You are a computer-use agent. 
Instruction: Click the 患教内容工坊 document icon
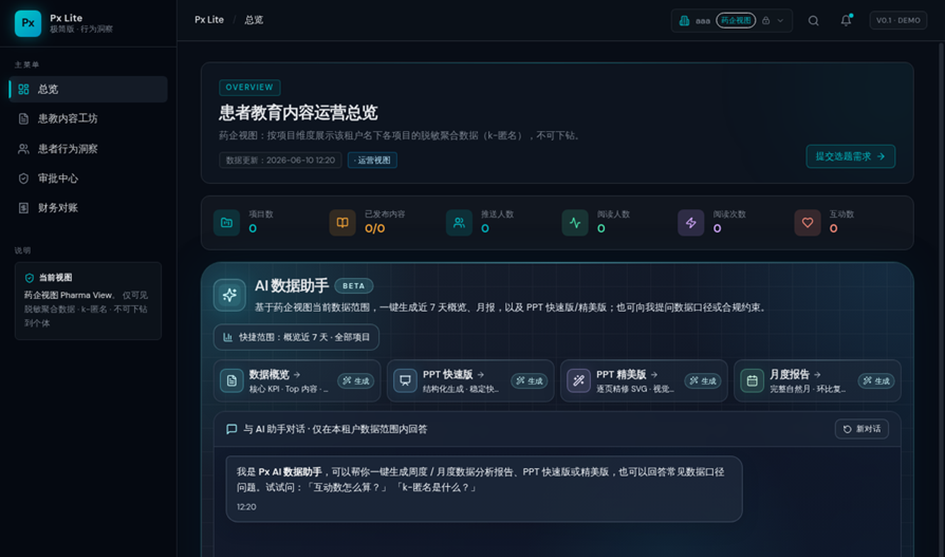pos(24,119)
